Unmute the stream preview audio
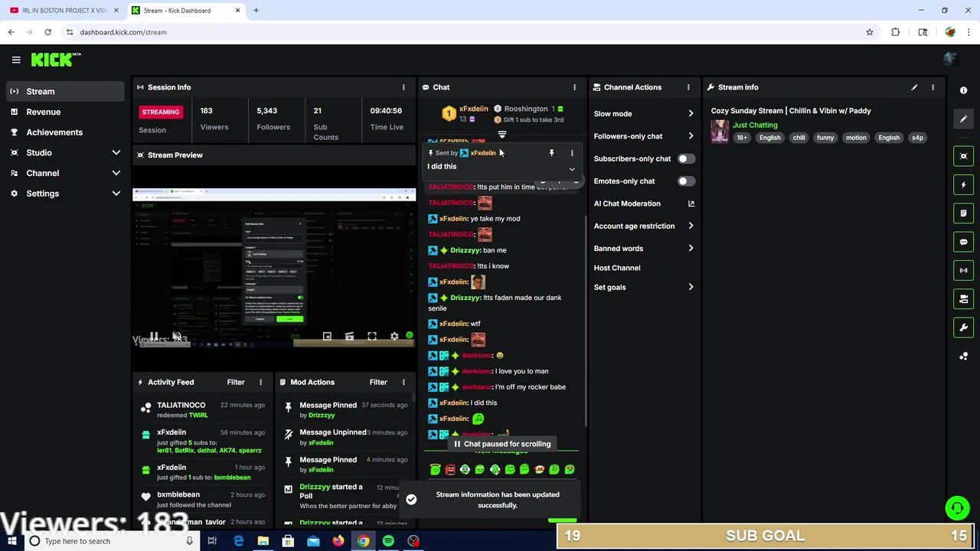980x551 pixels. (x=177, y=337)
